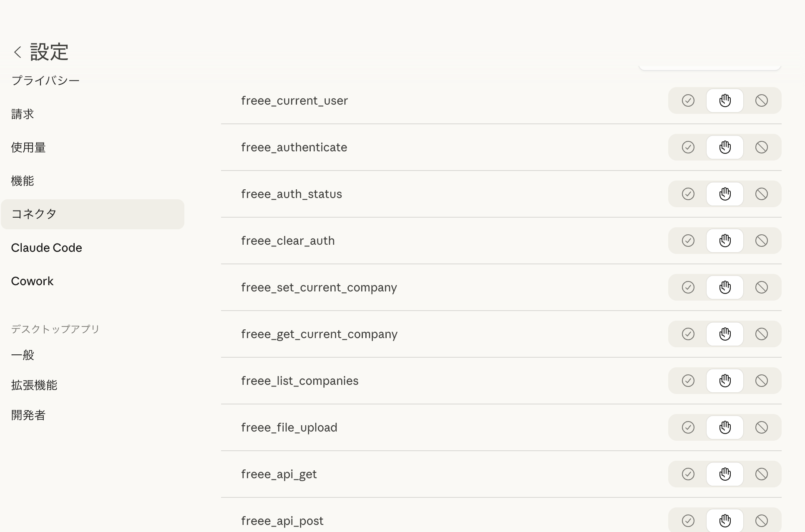Set freee_current_user to always allow (checkmark)

tap(688, 100)
